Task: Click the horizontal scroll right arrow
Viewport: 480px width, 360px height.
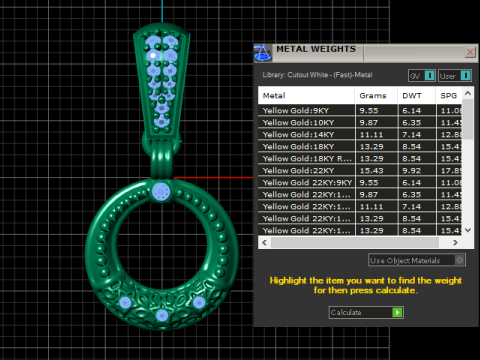Action: [x=455, y=242]
